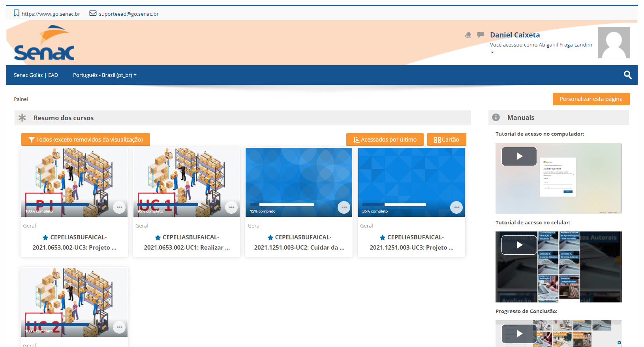Viewport: 644px width, 347px height.
Task: Open the search magnifier icon in navbar
Action: pos(627,75)
